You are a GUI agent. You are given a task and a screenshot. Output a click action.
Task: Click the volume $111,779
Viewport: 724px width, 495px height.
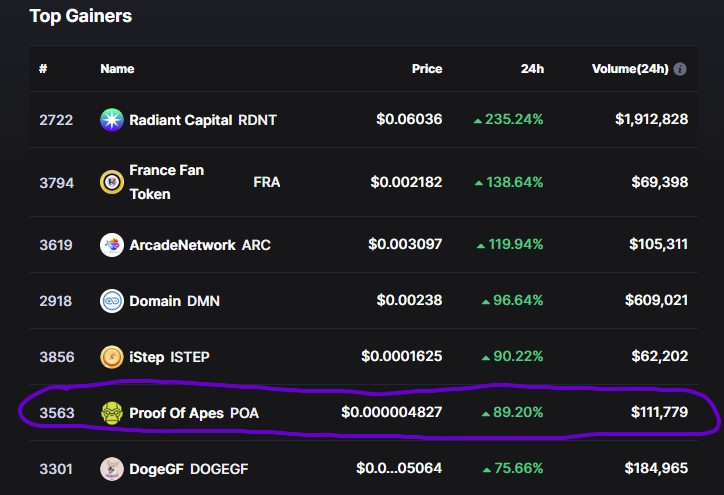(659, 412)
